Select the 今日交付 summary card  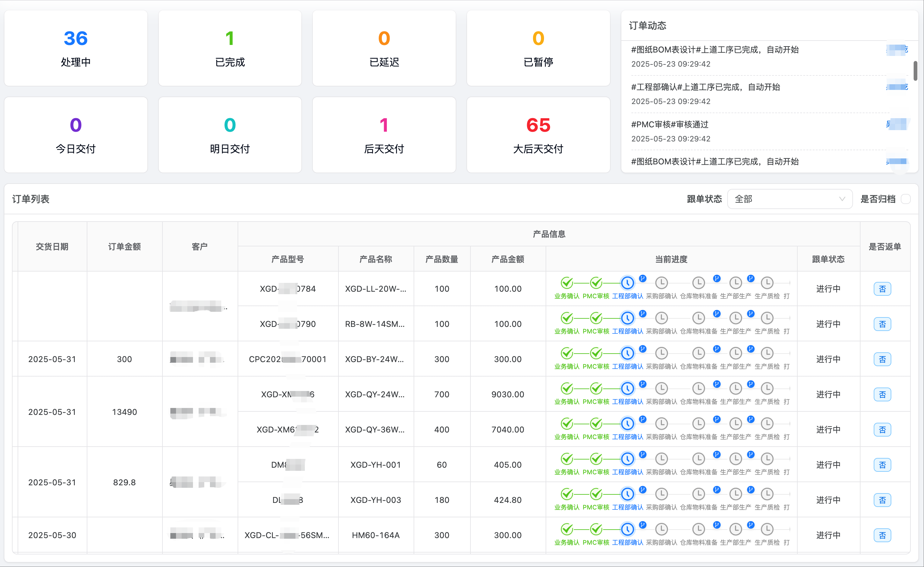pos(76,135)
